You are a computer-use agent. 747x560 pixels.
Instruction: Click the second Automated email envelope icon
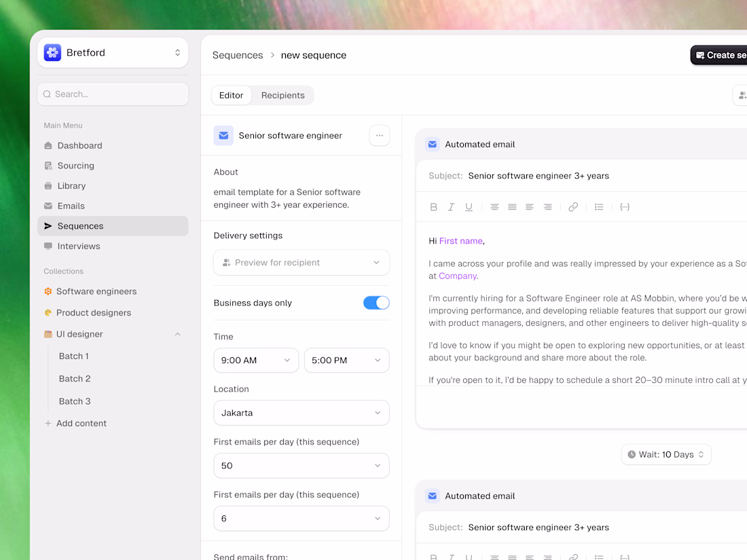[x=433, y=496]
